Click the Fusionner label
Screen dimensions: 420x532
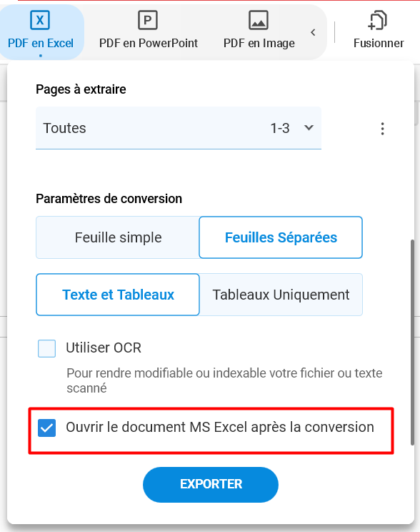pos(379,43)
